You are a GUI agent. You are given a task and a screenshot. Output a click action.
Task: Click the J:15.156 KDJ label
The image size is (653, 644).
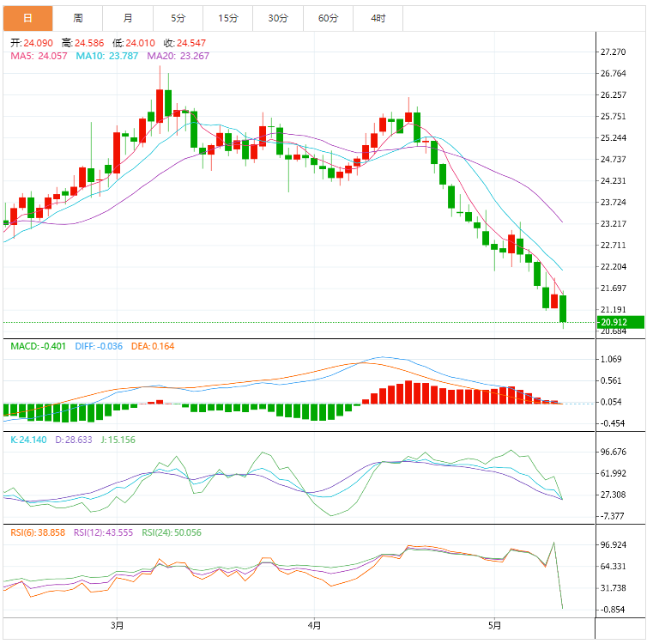(118, 440)
